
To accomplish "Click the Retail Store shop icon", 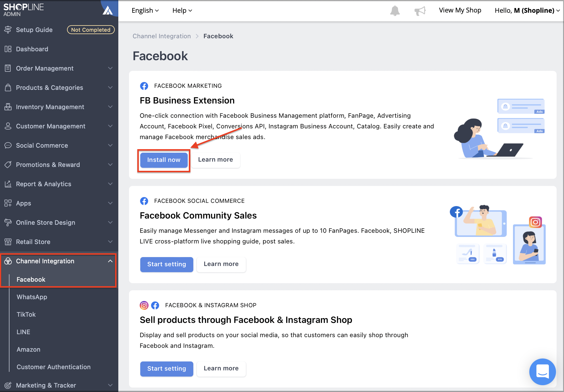I will (8, 242).
